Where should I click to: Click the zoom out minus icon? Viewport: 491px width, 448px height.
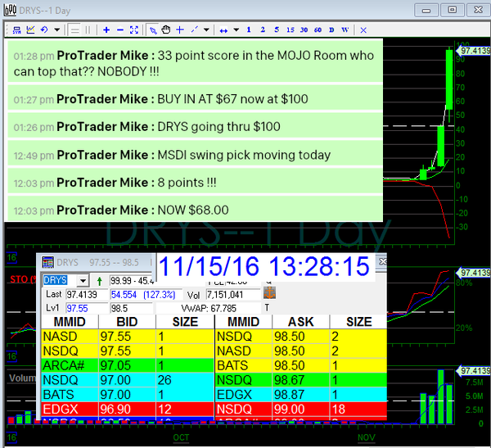119,29
